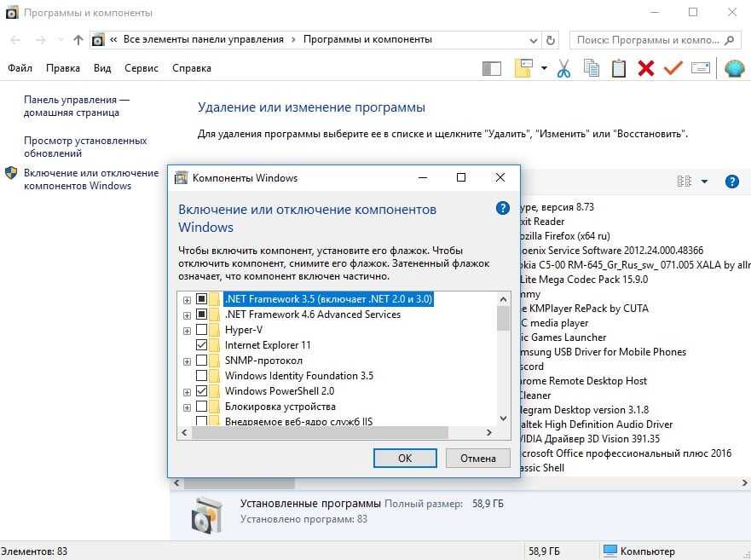Viewport: 751px width, 560px height.
Task: Click the Отмена button
Action: 477,458
